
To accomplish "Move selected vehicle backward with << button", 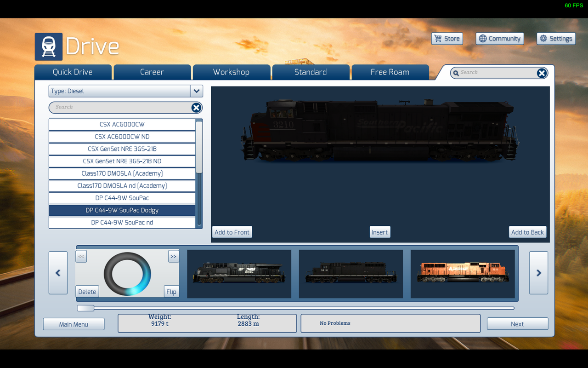I will pos(81,256).
